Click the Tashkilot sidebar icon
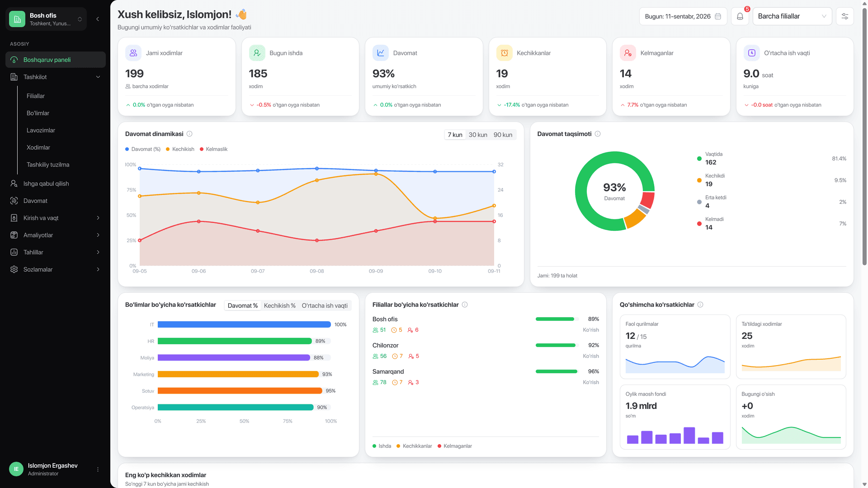The width and height of the screenshot is (868, 488). click(x=14, y=77)
